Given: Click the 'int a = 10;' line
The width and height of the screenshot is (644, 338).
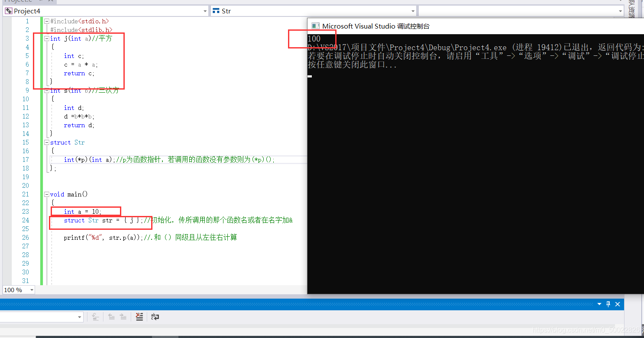Looking at the screenshot, I should point(82,211).
